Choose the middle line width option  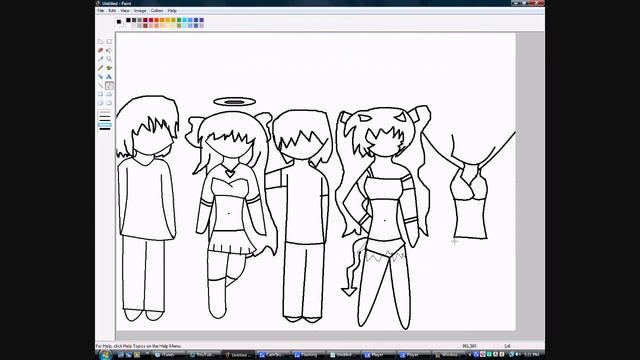(105, 120)
